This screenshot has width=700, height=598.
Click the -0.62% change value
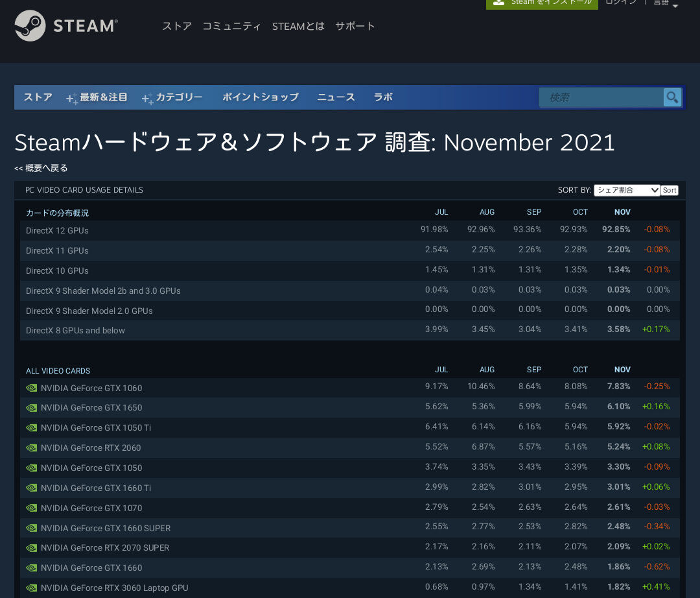pyautogui.click(x=657, y=567)
